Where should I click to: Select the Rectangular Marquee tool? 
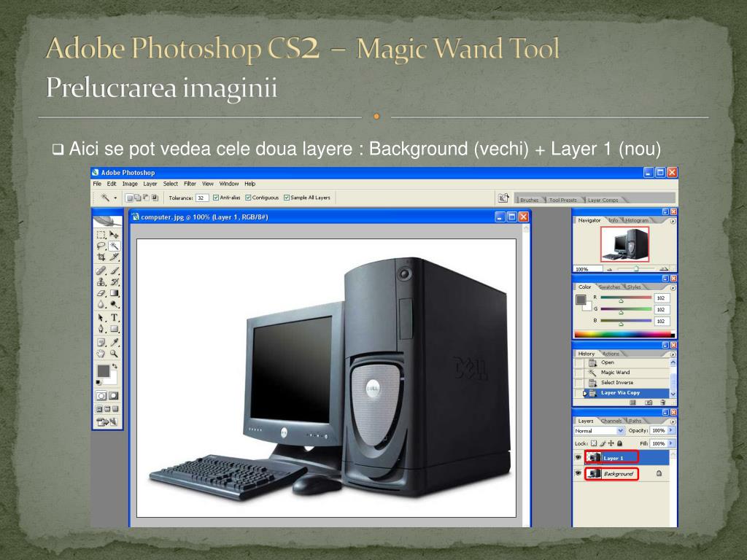point(101,234)
